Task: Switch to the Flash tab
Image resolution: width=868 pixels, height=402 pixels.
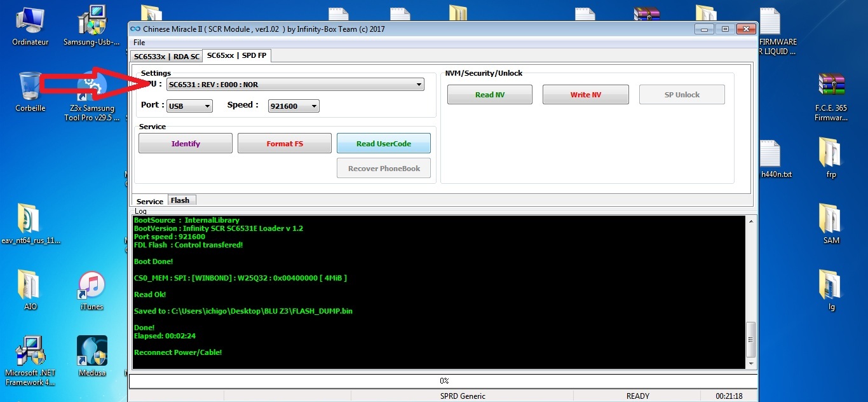Action: [x=180, y=200]
